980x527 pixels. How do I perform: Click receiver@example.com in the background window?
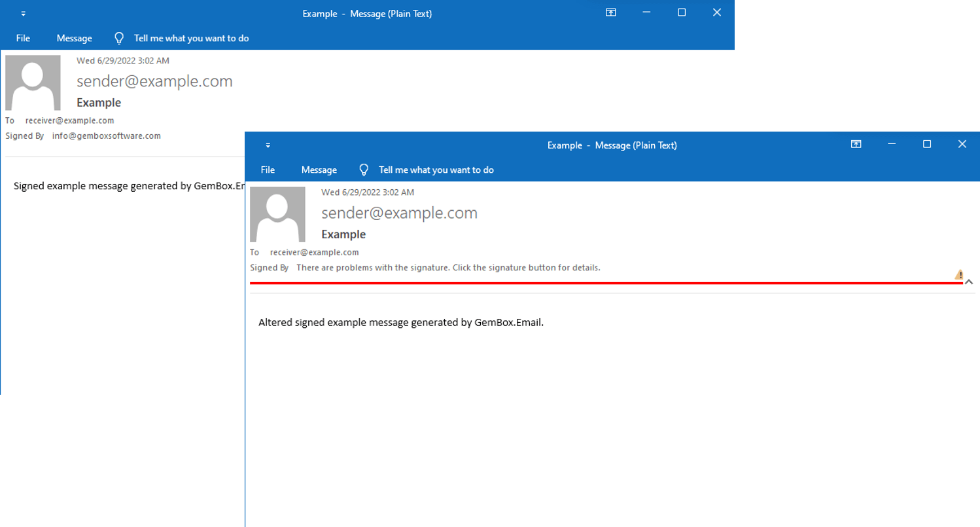click(69, 120)
